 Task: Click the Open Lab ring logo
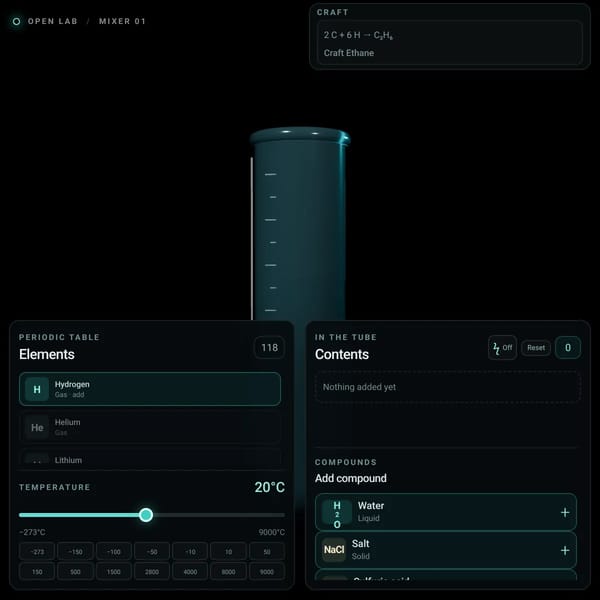tap(16, 21)
